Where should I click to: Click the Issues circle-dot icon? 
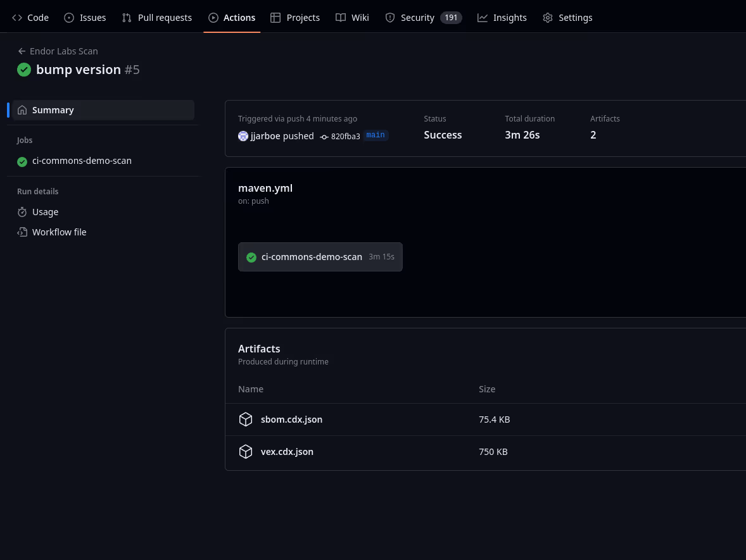pos(69,18)
